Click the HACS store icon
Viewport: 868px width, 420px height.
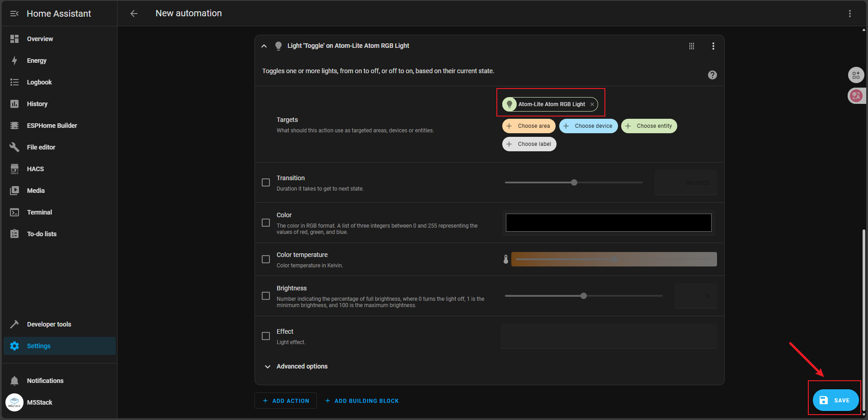(14, 169)
